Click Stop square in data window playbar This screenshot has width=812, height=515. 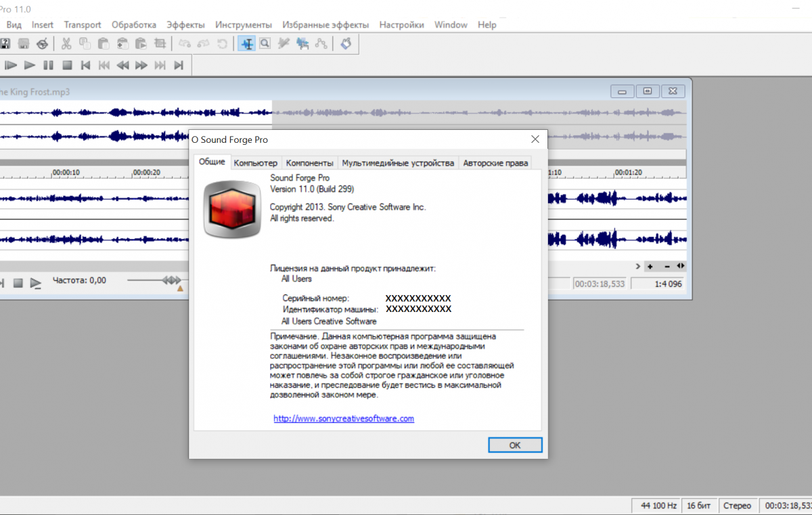pyautogui.click(x=18, y=283)
